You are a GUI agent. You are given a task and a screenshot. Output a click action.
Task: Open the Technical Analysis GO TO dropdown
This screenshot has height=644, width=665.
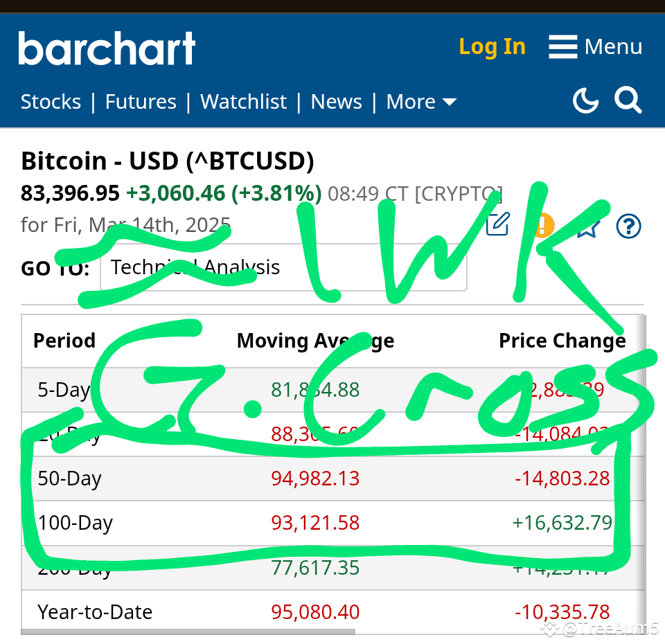pos(283,267)
